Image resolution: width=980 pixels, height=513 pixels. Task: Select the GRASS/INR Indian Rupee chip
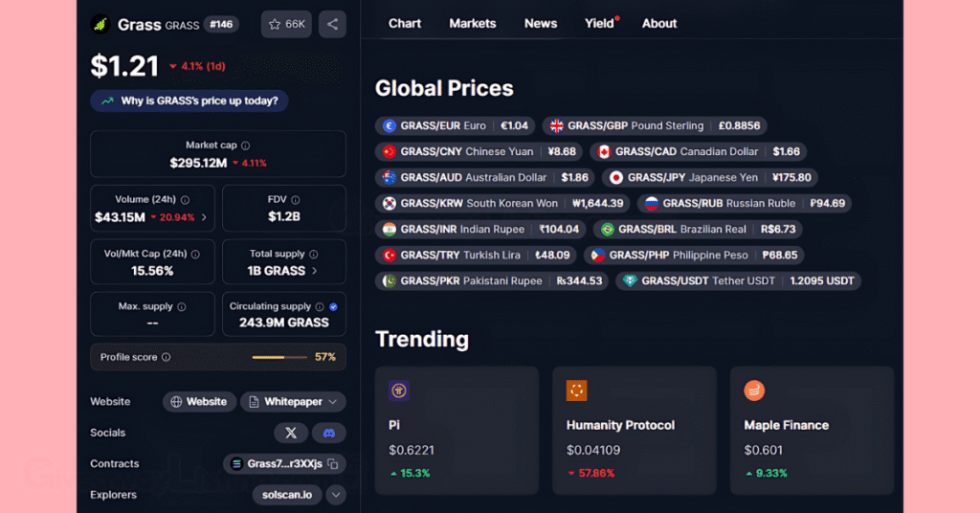(480, 230)
